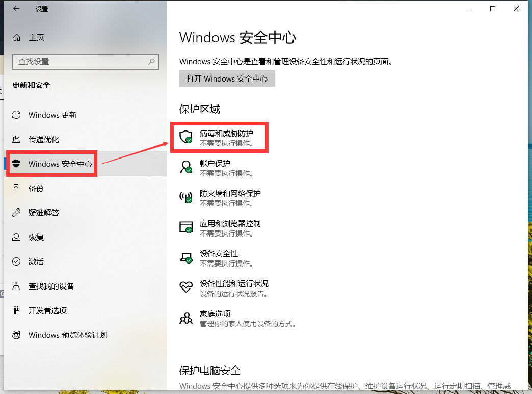Click the 传递优化 sidebar icon

point(16,139)
